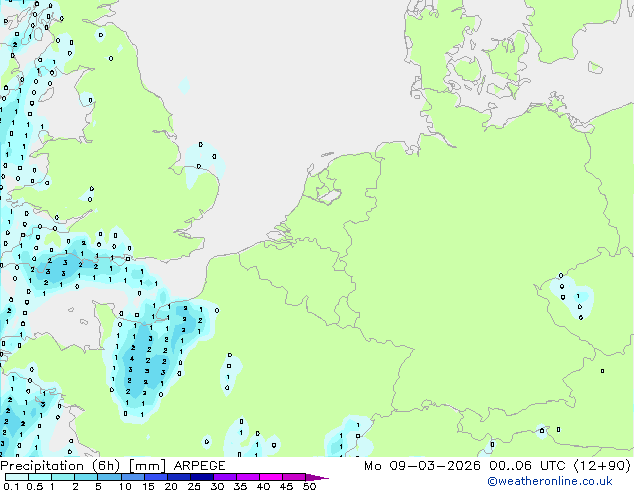Click the '(12+90)' forecast run label
634x490 pixels.
(x=602, y=466)
